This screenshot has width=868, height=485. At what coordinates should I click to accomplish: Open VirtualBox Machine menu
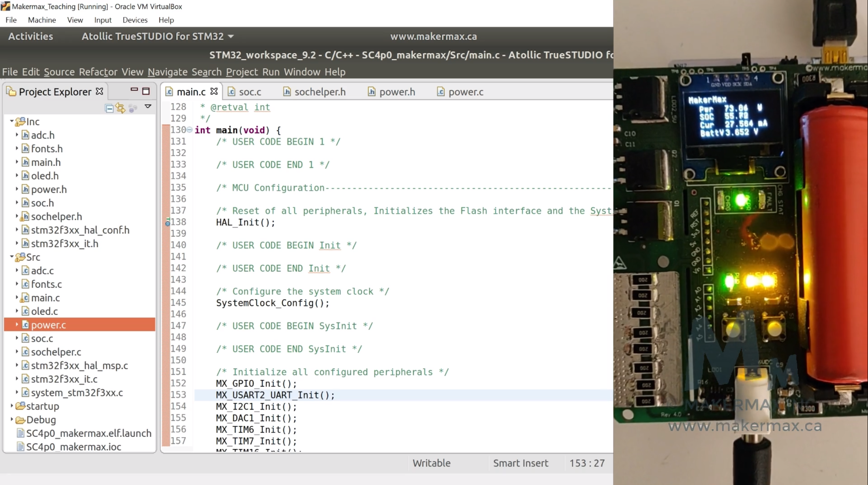tap(42, 20)
